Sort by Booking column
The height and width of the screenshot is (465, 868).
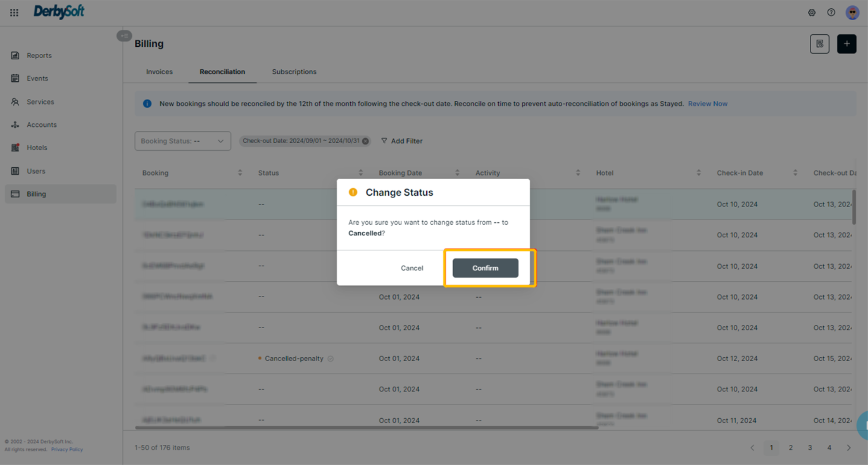pos(240,173)
